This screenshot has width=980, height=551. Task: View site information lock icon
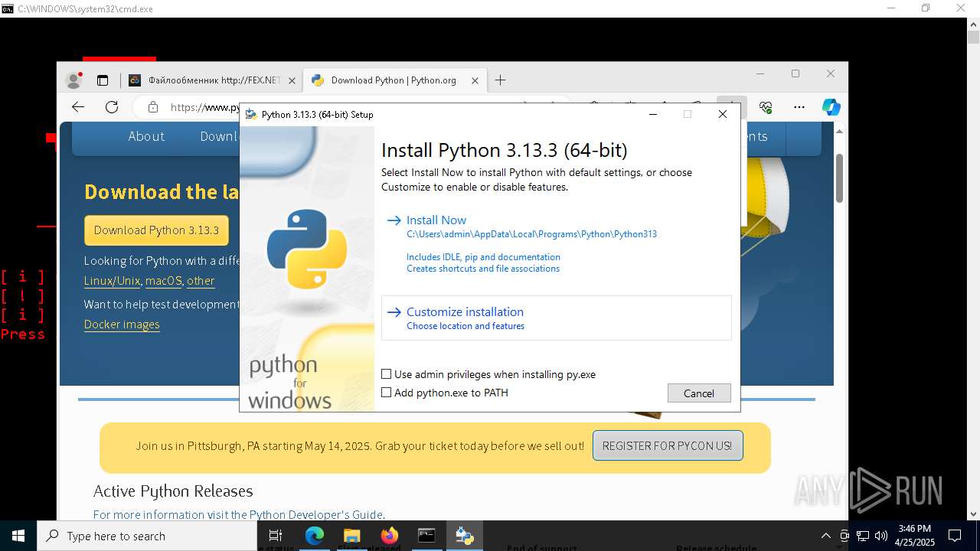[153, 107]
